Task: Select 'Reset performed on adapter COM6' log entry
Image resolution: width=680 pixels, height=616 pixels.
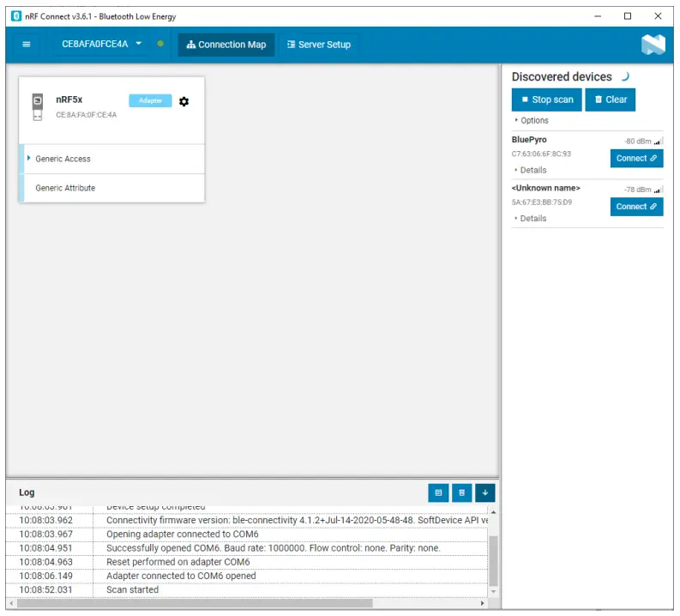Action: pos(247,562)
